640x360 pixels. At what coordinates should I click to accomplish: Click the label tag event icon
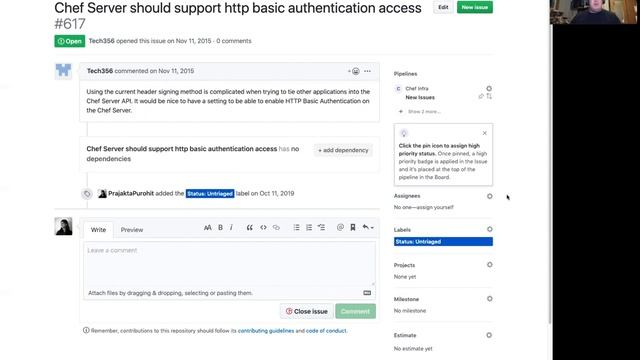pos(87,194)
